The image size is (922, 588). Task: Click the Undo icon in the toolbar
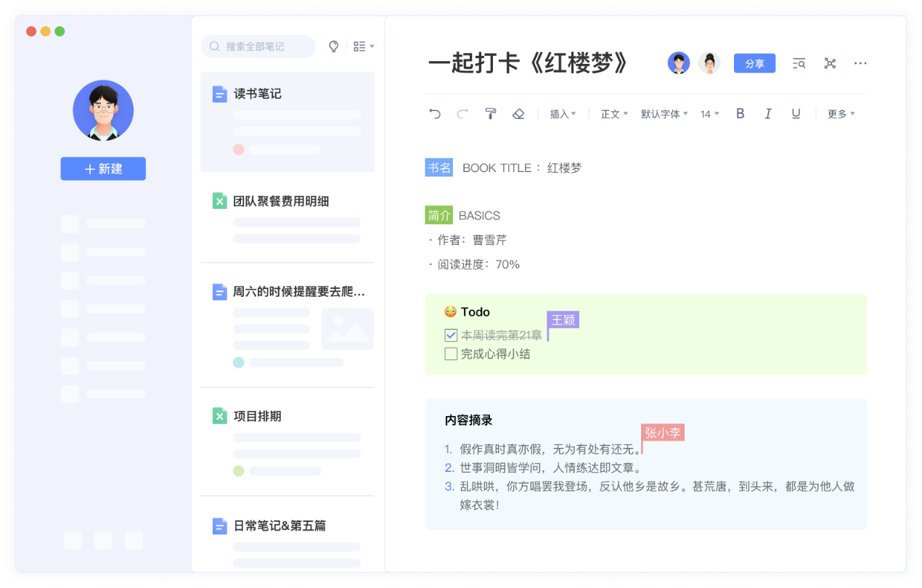tap(435, 113)
